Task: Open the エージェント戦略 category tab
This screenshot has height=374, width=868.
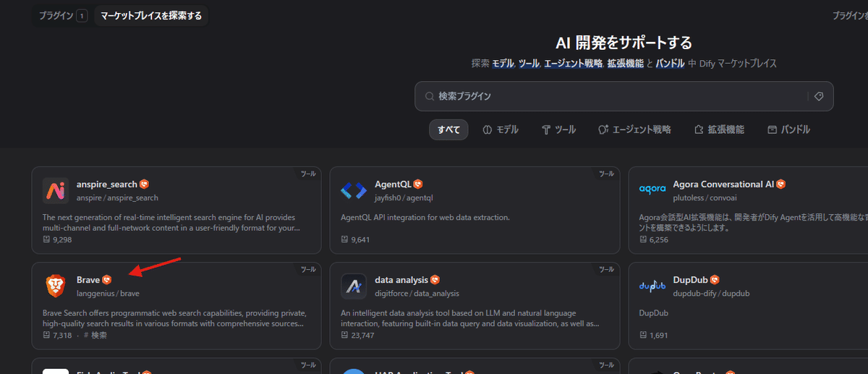Action: click(x=634, y=129)
